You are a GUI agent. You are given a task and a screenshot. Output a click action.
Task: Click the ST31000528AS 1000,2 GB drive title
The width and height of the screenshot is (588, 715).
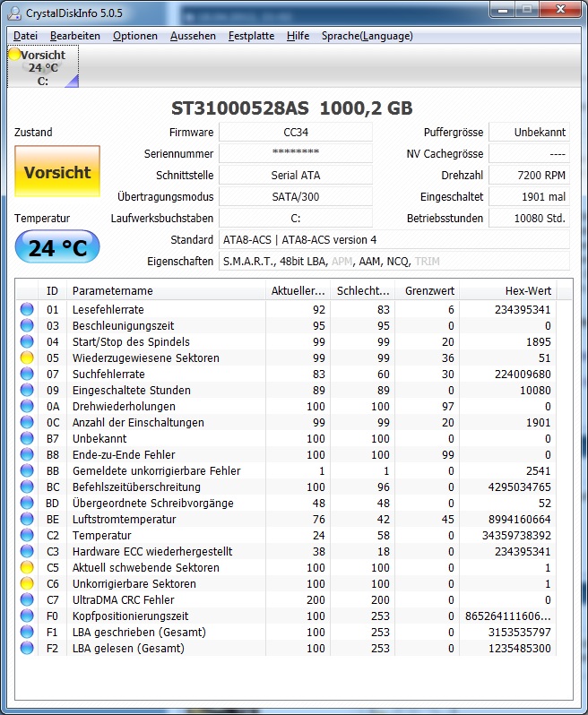[x=292, y=108]
